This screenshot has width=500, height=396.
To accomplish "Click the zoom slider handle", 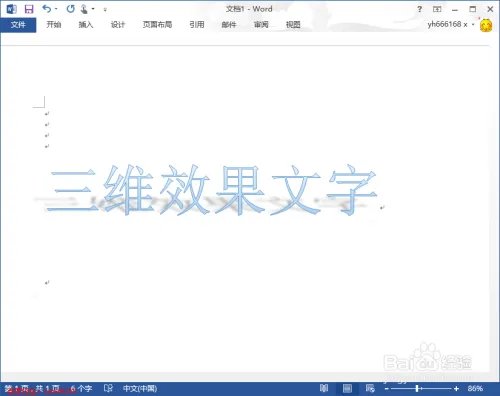I will tap(417, 389).
